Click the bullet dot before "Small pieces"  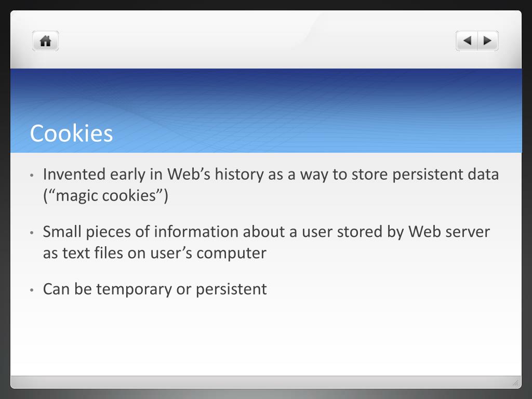[32, 233]
